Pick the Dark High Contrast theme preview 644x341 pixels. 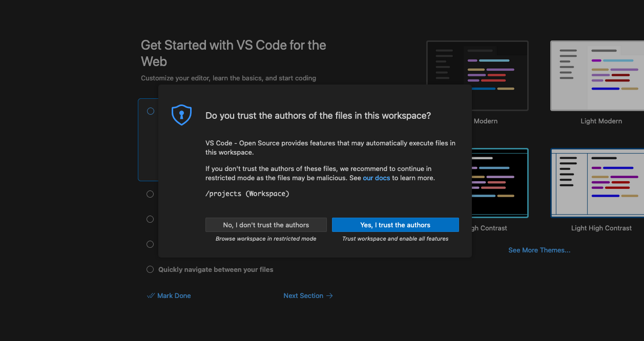[x=500, y=183]
